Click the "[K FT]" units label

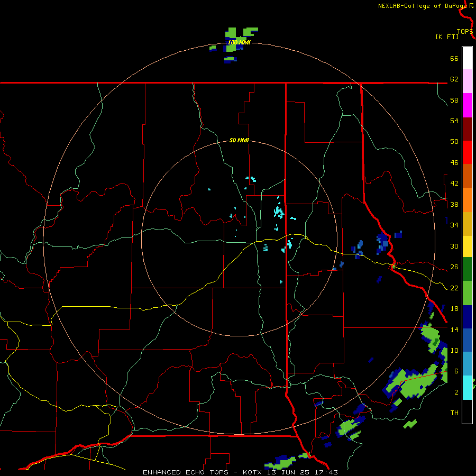pyautogui.click(x=447, y=36)
